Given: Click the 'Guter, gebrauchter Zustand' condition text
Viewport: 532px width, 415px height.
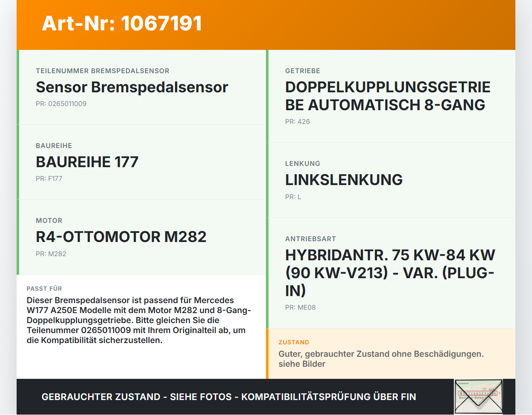Looking at the screenshot, I should (x=381, y=359).
